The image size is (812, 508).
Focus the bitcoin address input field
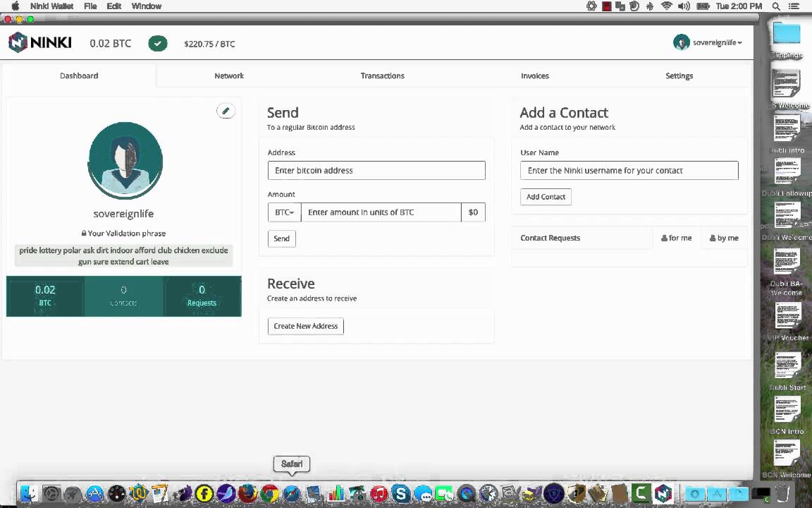tap(376, 171)
